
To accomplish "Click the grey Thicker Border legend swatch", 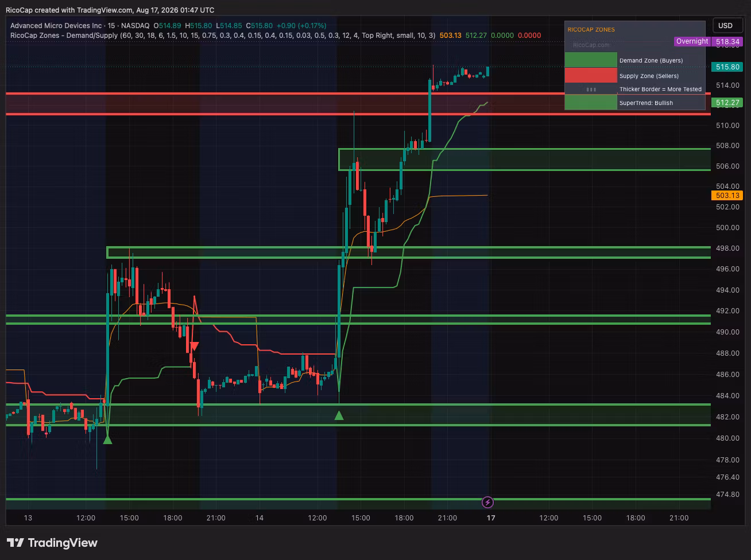I will (x=590, y=90).
